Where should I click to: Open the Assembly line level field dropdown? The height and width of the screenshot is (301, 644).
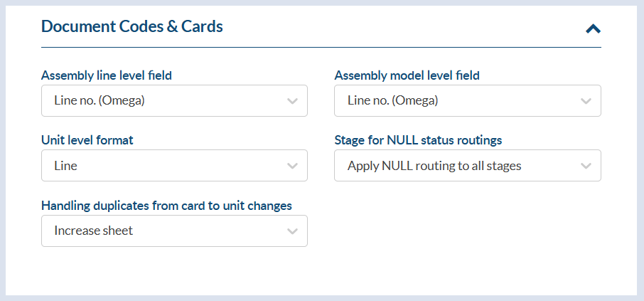(174, 101)
